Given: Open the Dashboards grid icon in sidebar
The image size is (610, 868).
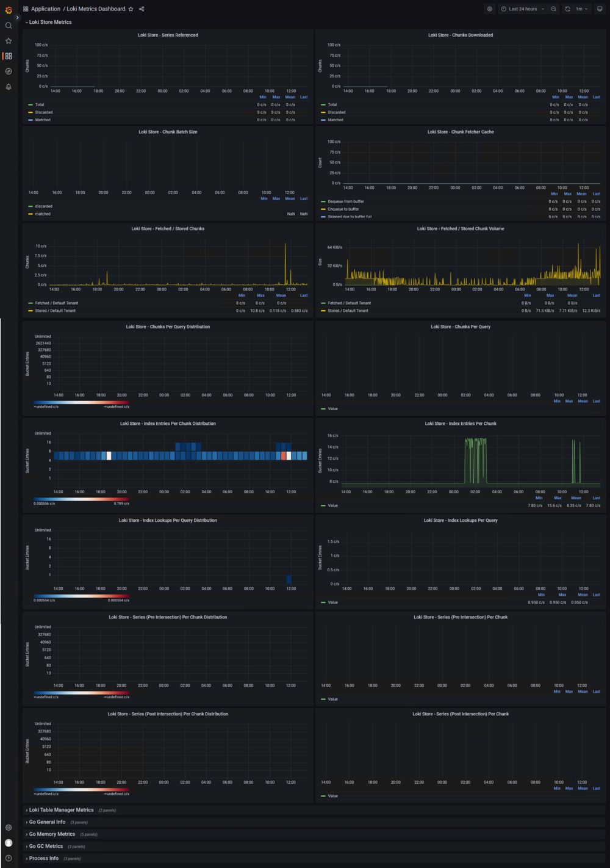Looking at the screenshot, I should click(x=9, y=56).
